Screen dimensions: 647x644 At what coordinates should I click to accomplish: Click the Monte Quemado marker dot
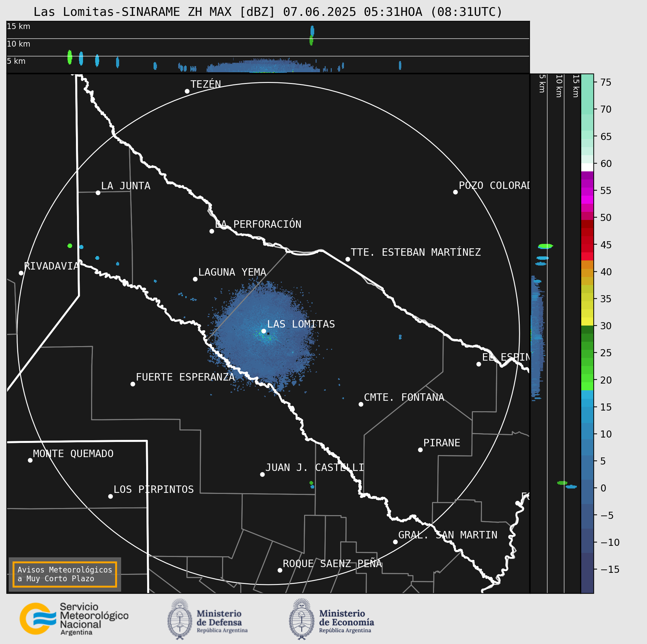point(30,460)
